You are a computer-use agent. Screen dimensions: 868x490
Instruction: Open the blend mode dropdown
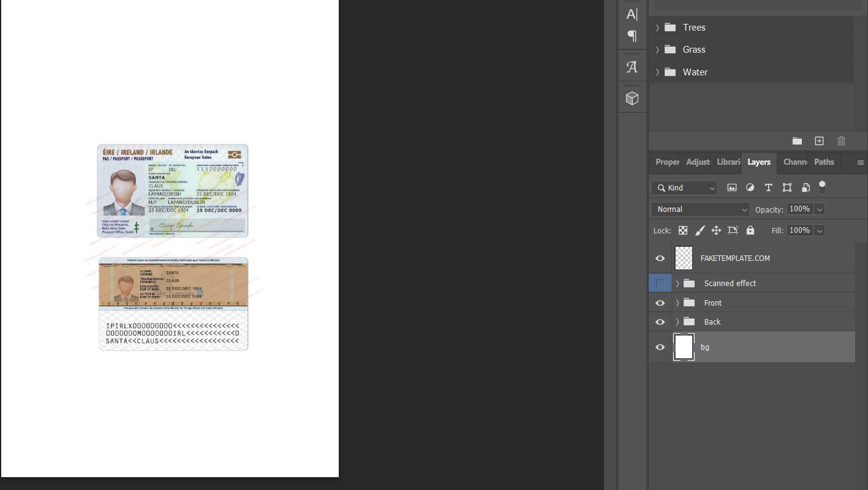coord(700,209)
